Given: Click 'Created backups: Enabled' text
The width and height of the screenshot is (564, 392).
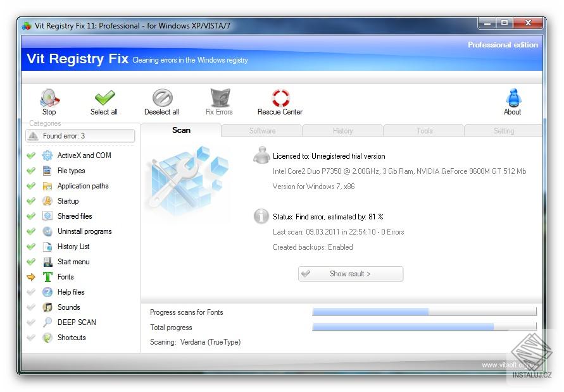Looking at the screenshot, I should (313, 247).
